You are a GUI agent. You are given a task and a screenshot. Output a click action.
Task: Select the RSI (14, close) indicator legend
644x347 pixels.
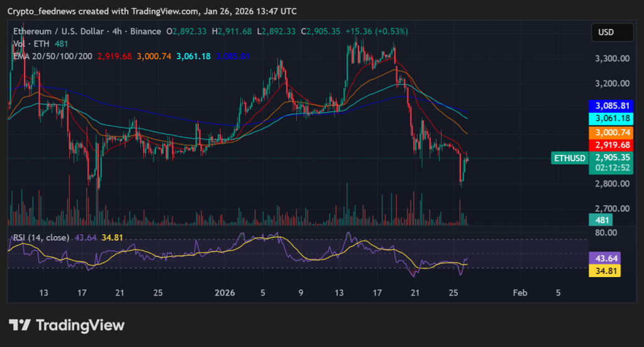[x=41, y=237]
